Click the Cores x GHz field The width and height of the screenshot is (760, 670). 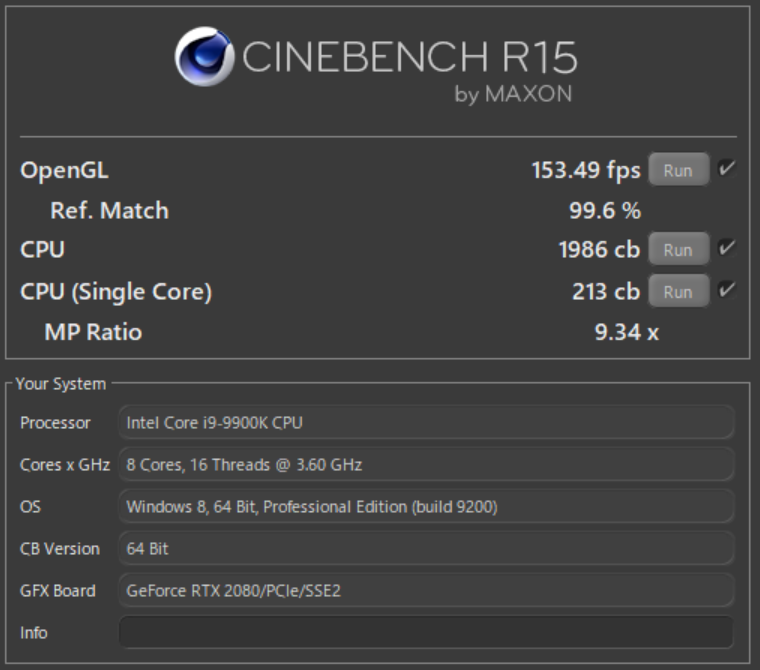click(426, 465)
